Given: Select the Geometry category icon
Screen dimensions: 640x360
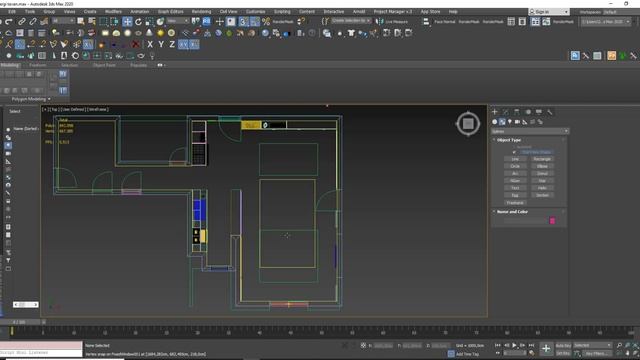Looking at the screenshot, I should 495,122.
